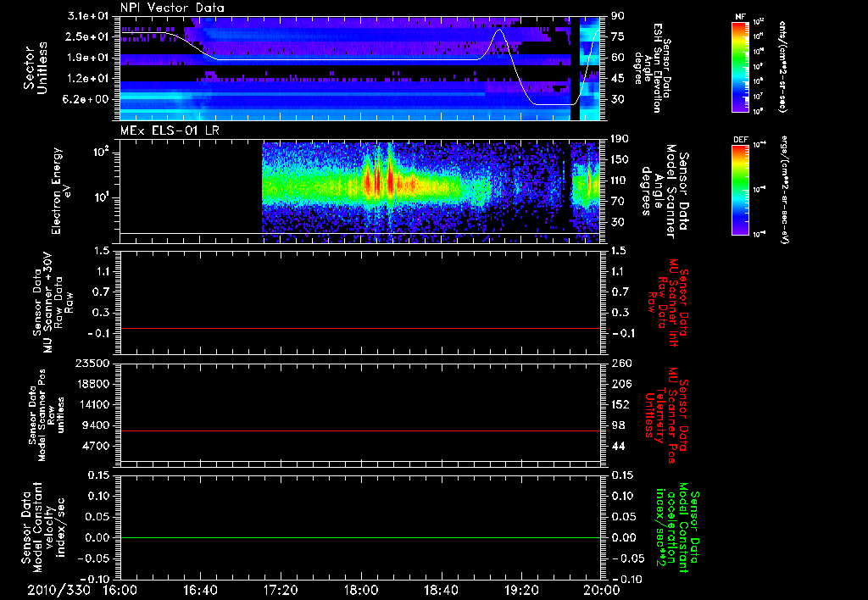Select the white 'MU Scanner +30V Raw Data' axis title

(53, 303)
